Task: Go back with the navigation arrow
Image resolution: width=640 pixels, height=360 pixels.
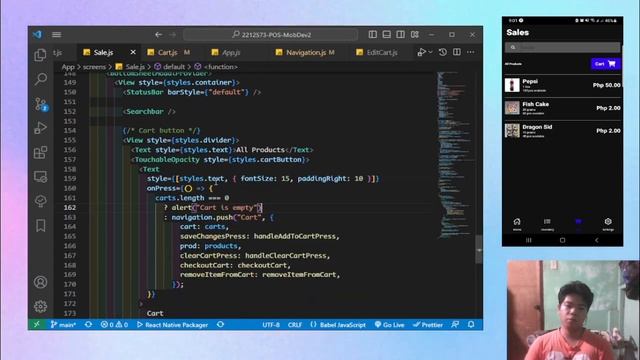Action: point(158,35)
